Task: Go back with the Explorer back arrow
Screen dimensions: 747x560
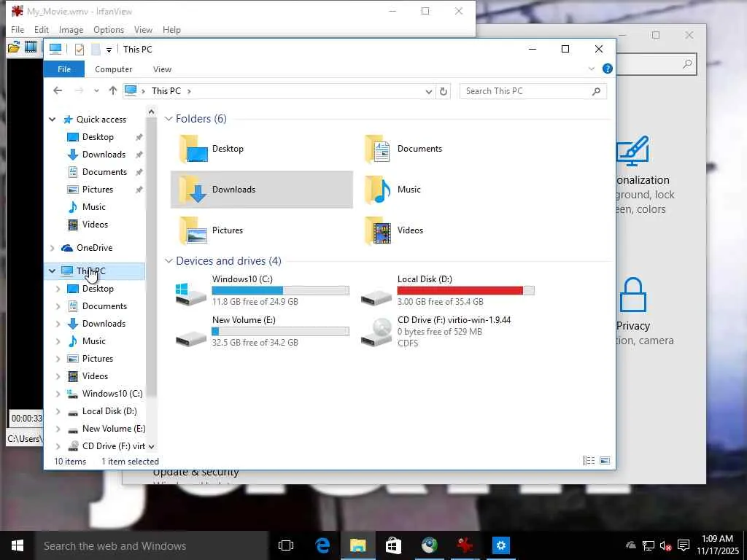Action: click(58, 90)
